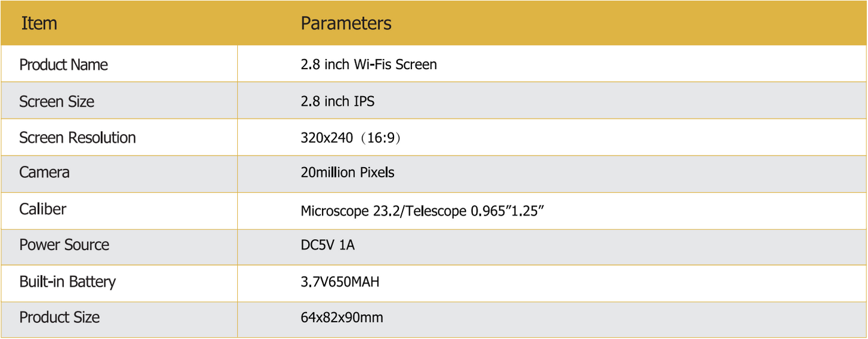Click the "320x240" resolution text
The image size is (868, 339).
pos(326,138)
